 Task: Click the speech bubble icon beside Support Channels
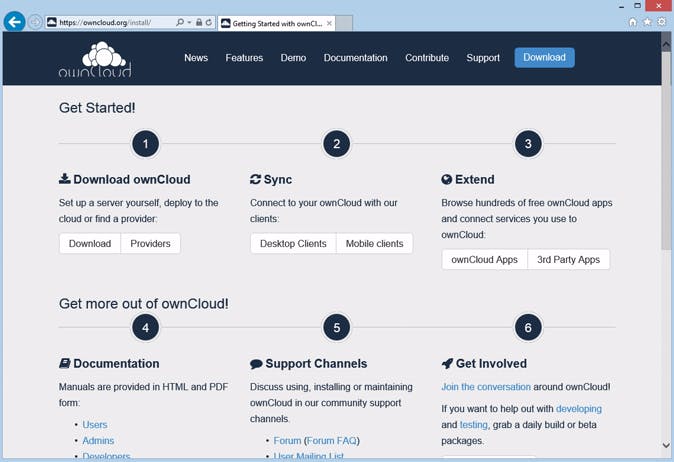coord(256,364)
